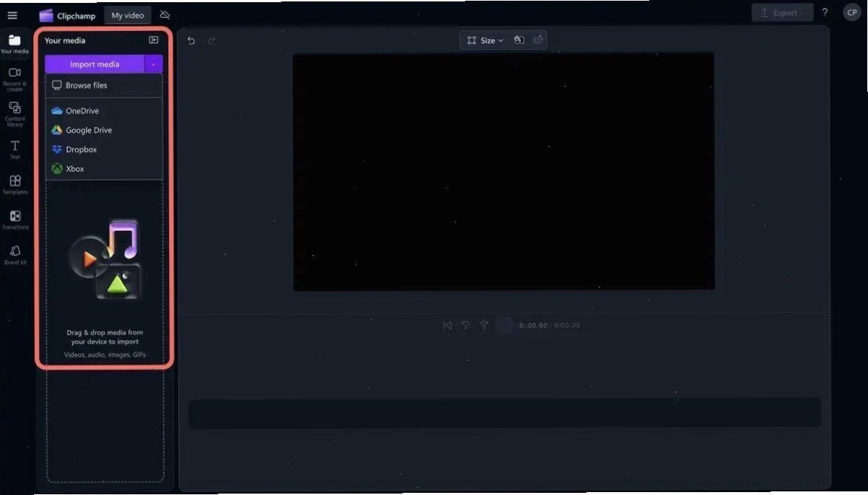
Task: Open the Size aspect ratio dropdown
Action: pyautogui.click(x=485, y=40)
